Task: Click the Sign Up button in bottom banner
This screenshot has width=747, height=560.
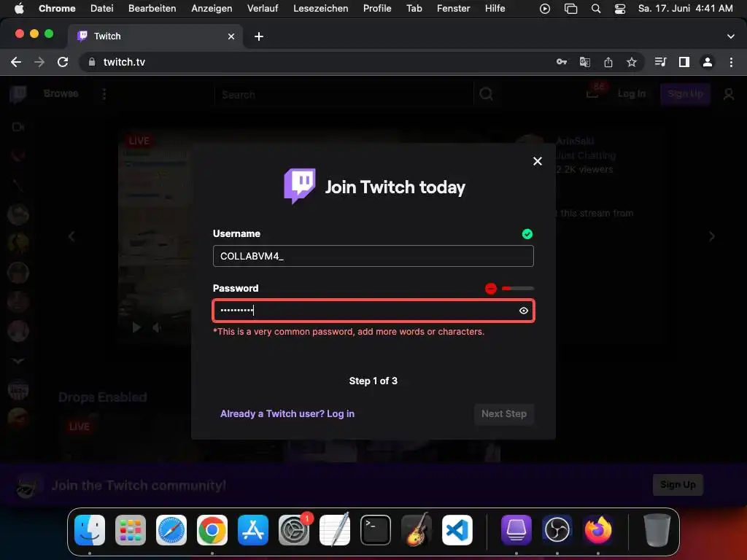Action: pos(678,485)
